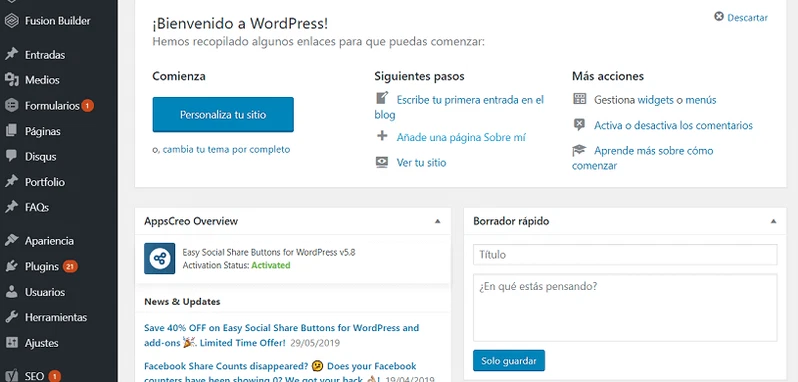Click the Apariencia paintbrush icon
The height and width of the screenshot is (382, 798).
(x=11, y=241)
